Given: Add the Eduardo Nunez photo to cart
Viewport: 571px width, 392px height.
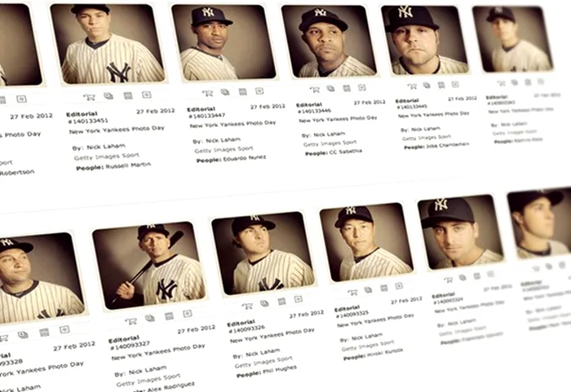Looking at the screenshot, I should point(208,94).
